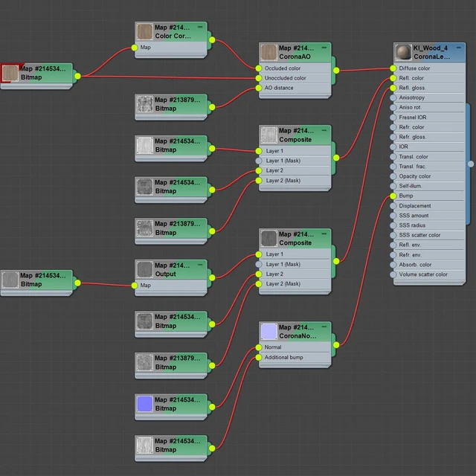Click the blue normal map Bitmap thumbnail
This screenshot has height=476, width=476.
click(144, 404)
